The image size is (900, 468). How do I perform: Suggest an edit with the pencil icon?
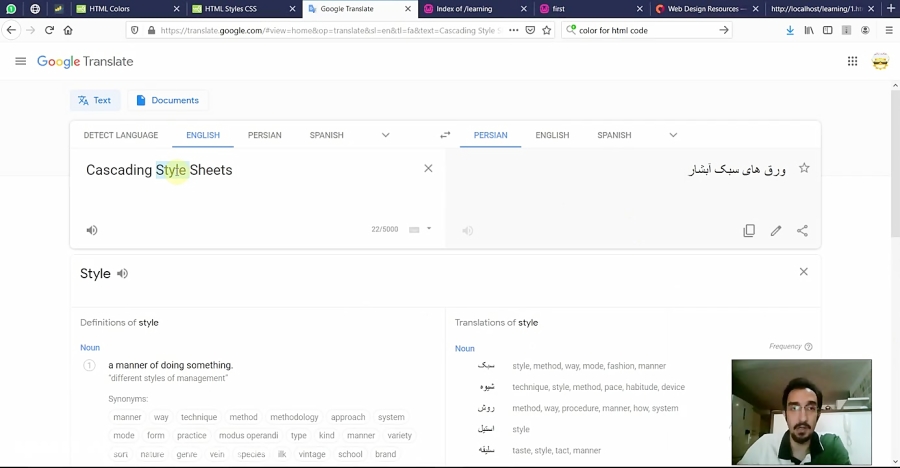tap(776, 231)
